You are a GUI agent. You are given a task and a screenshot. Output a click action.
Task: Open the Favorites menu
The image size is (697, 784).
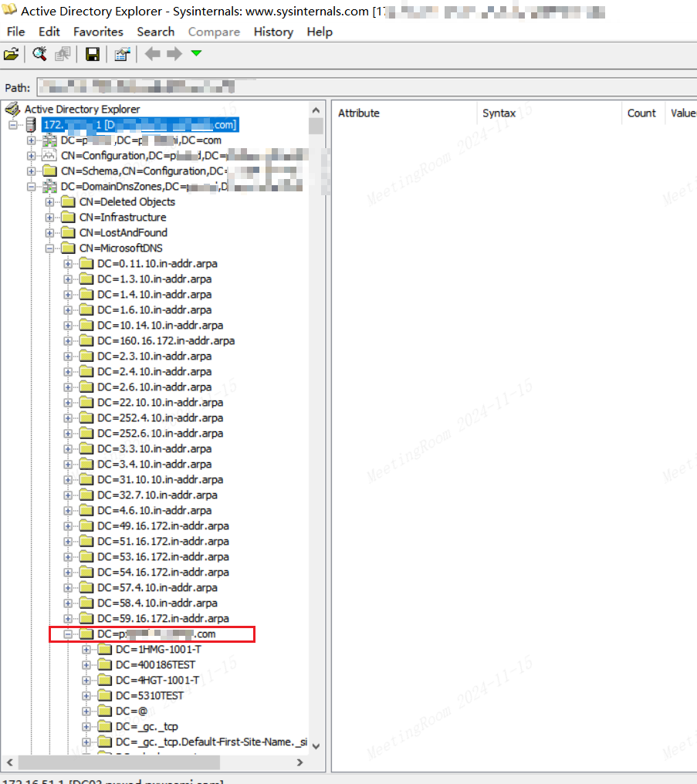[x=98, y=32]
